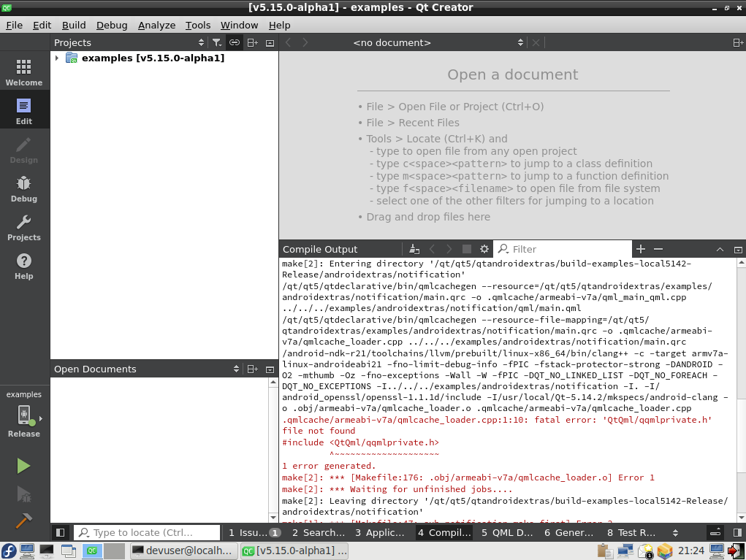Switch to Welcome mode
Screen dimensions: 746x560
pyautogui.click(x=24, y=72)
